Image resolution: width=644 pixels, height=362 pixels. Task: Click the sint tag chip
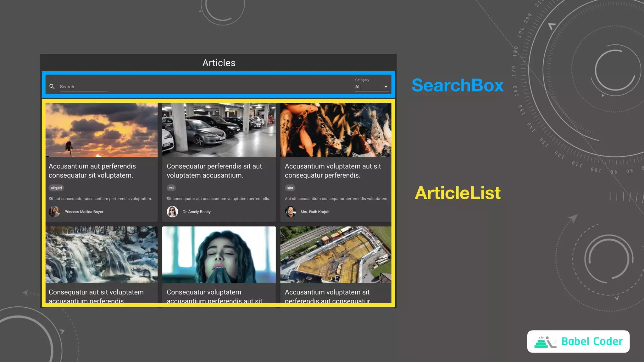click(x=290, y=188)
